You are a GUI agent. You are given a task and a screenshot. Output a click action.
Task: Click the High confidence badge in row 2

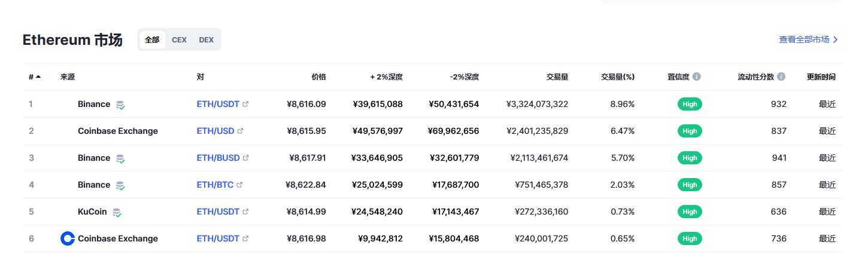(x=690, y=131)
